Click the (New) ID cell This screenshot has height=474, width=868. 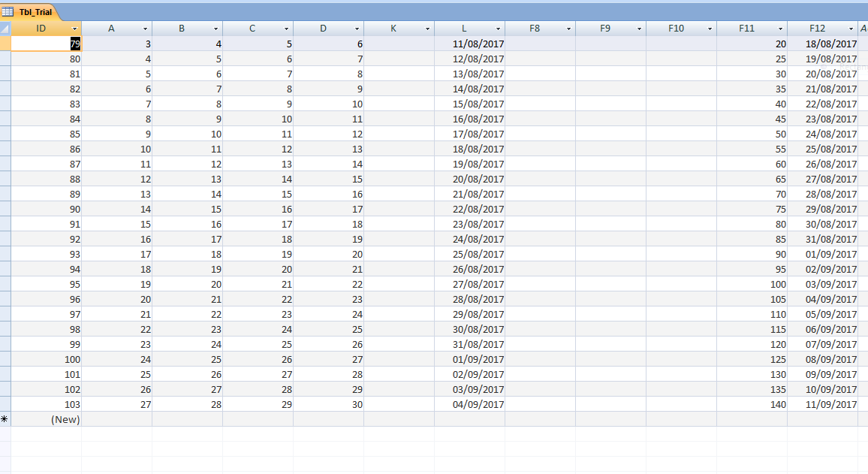[47, 419]
